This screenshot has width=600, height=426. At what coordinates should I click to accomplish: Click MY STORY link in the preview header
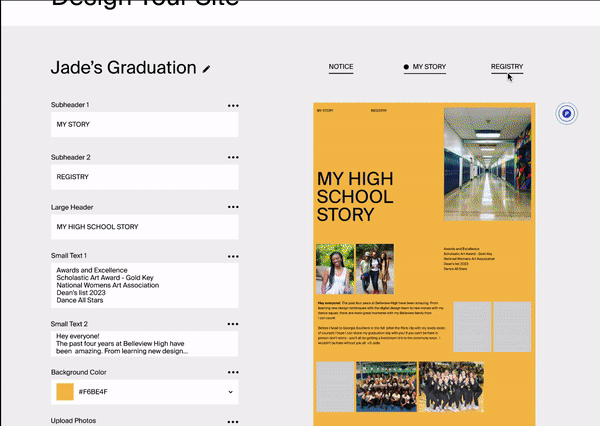pos(325,111)
